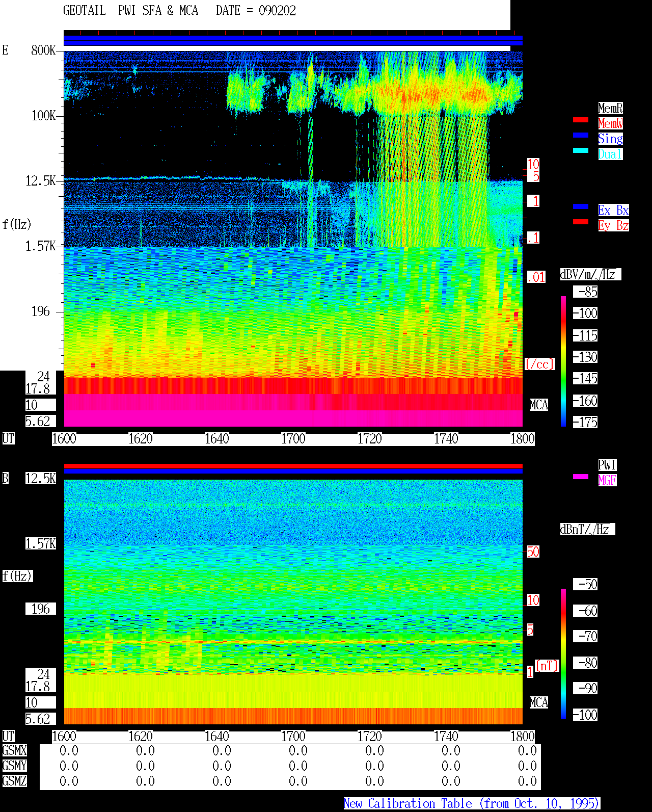The height and width of the screenshot is (812, 652).
Task: Click the E panel f(Hz) axis title
Action: pos(17,224)
